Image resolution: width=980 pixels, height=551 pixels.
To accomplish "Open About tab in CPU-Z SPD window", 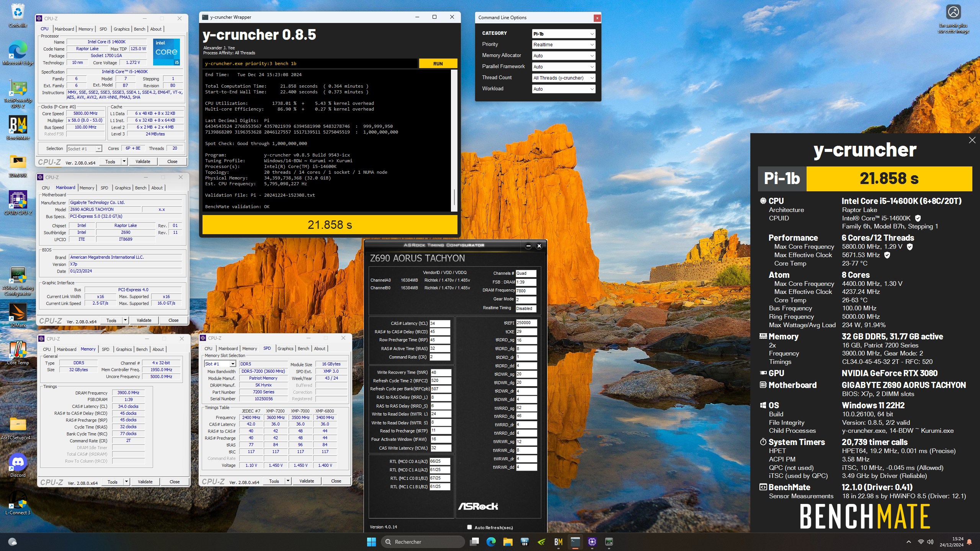I will click(x=320, y=349).
